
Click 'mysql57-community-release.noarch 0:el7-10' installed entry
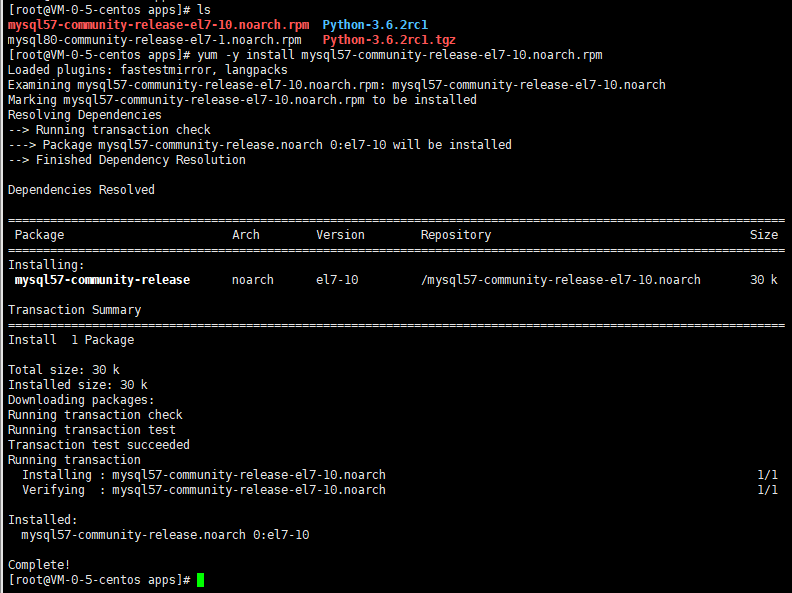click(x=165, y=535)
